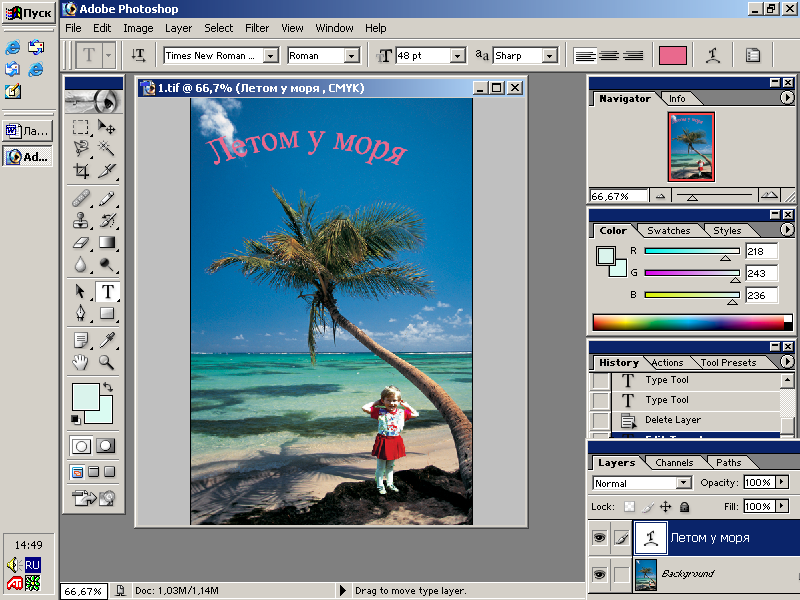Reset default foreground and background colors

(x=76, y=419)
